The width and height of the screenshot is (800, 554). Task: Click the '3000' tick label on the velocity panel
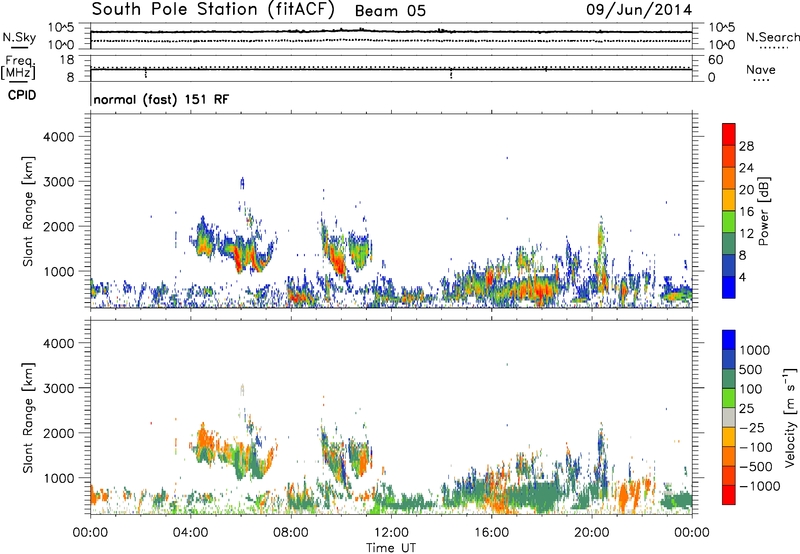(58, 388)
